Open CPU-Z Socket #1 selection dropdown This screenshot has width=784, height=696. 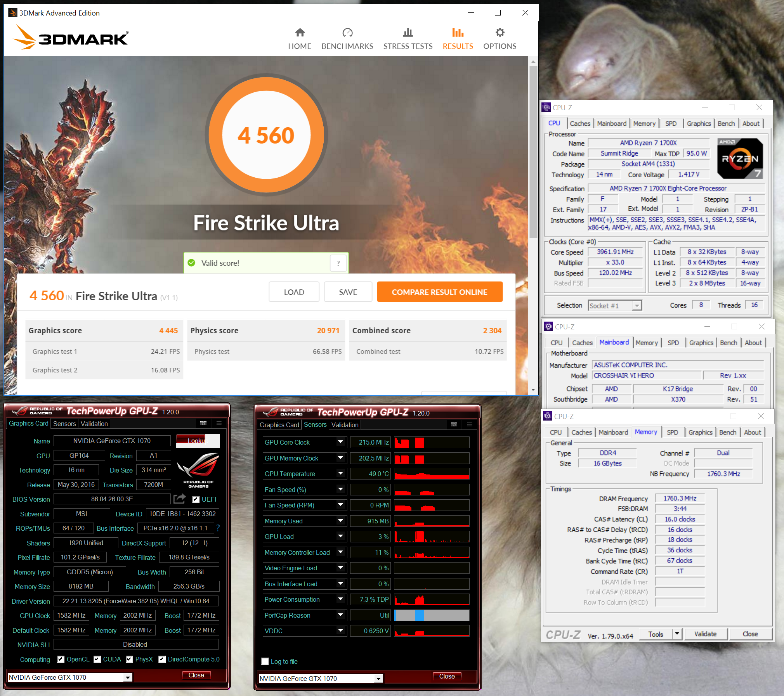click(x=637, y=306)
